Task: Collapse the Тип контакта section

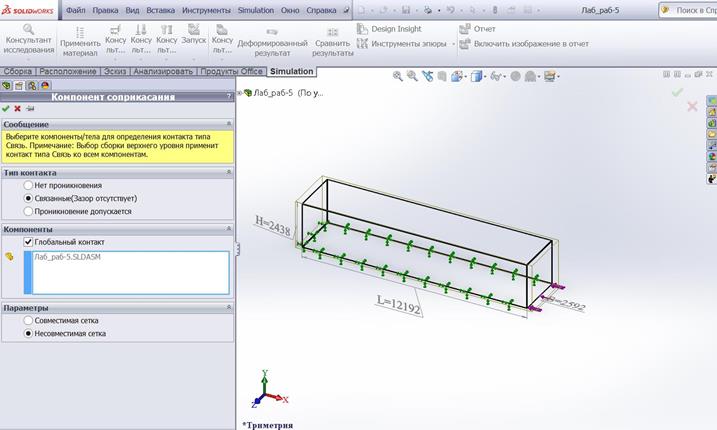Action: (228, 173)
